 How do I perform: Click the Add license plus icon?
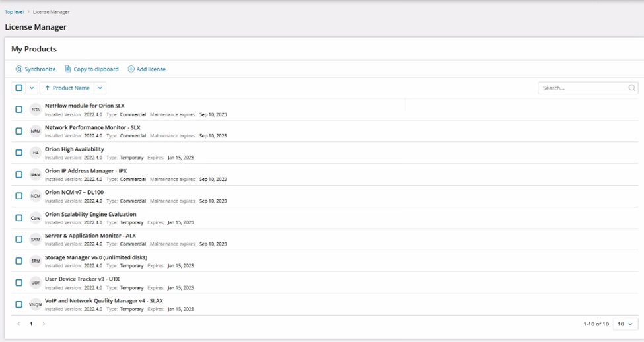[131, 69]
